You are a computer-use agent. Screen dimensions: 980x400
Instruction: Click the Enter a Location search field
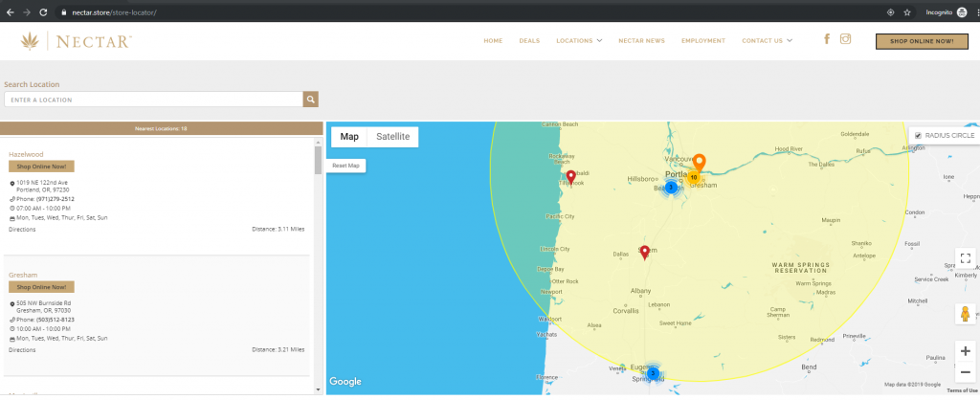click(154, 100)
